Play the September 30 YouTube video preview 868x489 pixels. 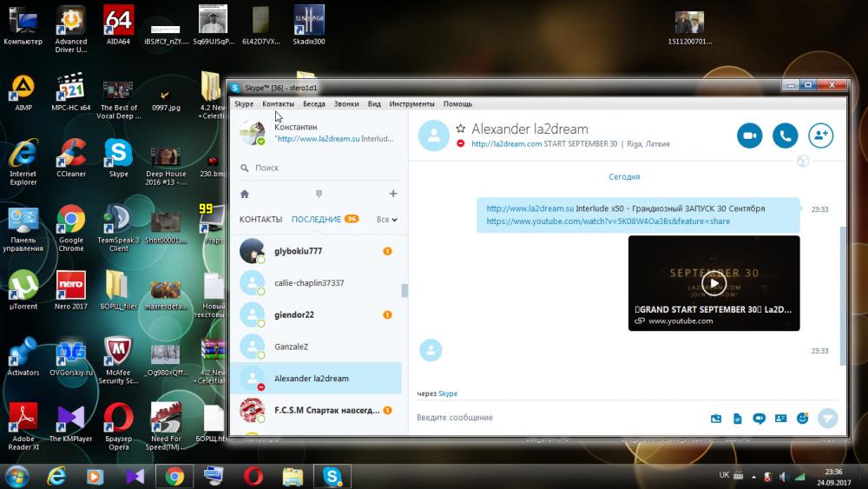click(713, 283)
